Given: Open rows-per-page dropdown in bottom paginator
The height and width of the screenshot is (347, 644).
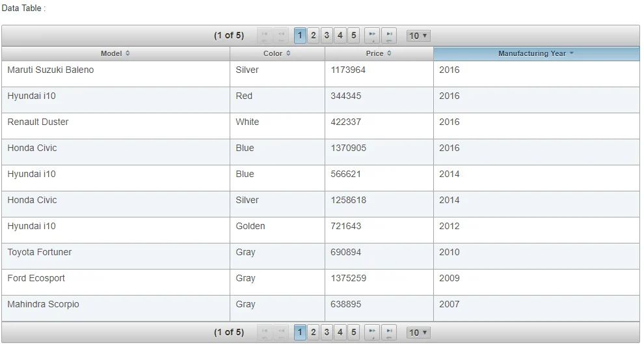Looking at the screenshot, I should 418,333.
